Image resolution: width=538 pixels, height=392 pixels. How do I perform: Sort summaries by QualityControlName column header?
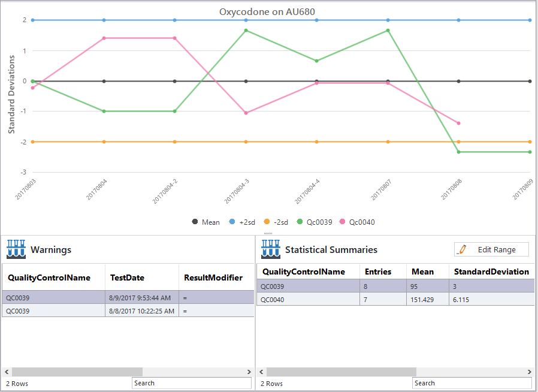tap(308, 272)
